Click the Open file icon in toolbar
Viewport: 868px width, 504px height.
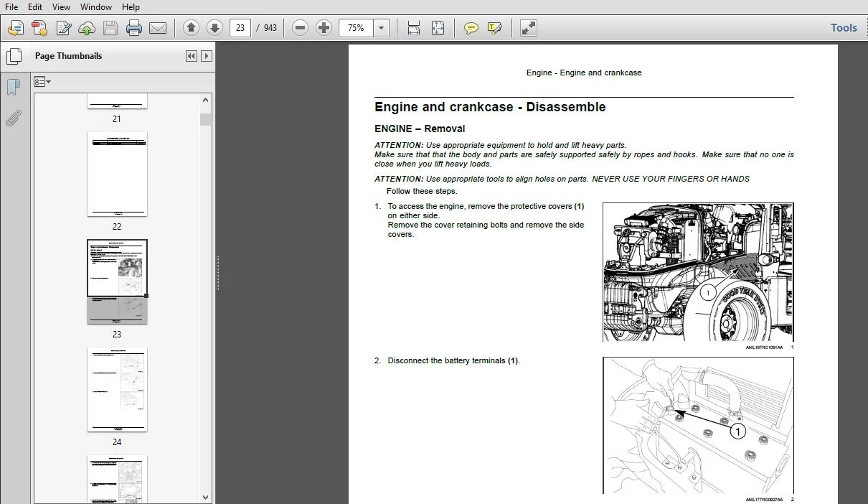15,28
